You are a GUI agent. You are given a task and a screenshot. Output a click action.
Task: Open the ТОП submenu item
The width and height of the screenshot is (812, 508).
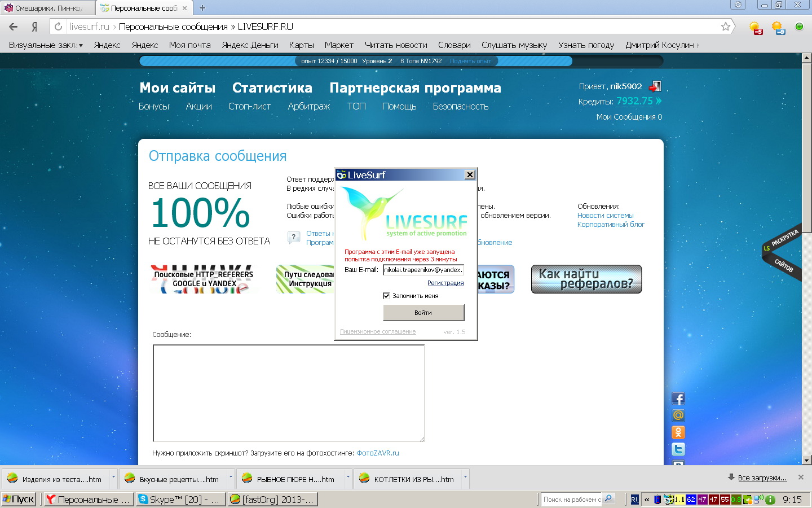pyautogui.click(x=356, y=106)
